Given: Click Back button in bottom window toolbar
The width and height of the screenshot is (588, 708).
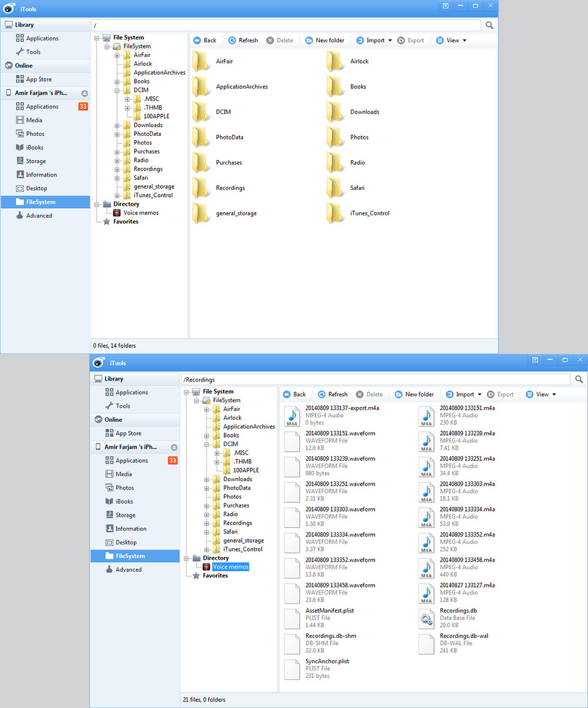Looking at the screenshot, I should (294, 394).
